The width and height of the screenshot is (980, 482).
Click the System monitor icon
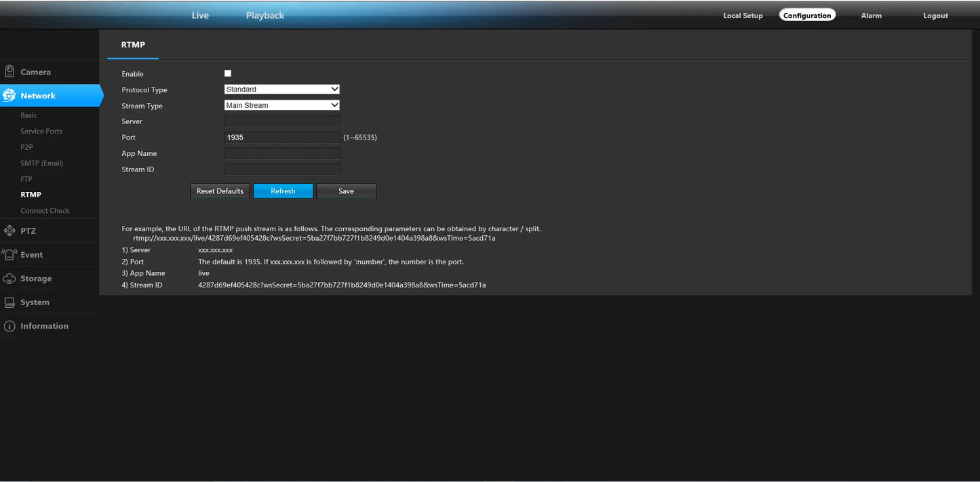click(x=9, y=302)
